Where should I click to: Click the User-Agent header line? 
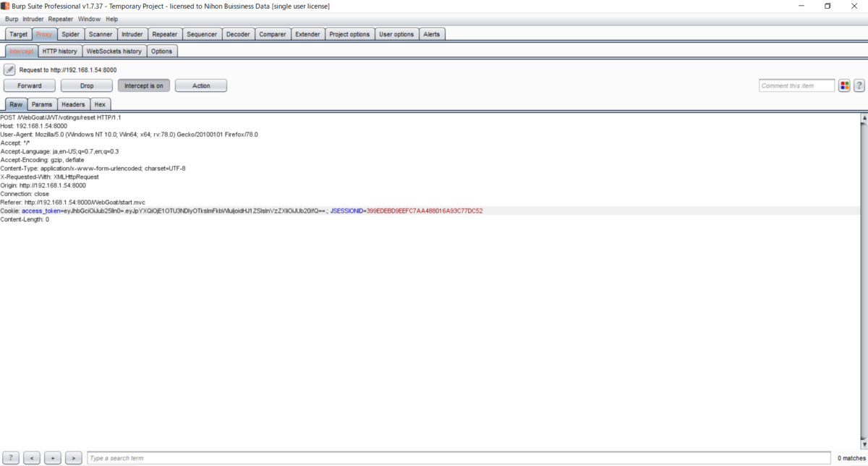[129, 135]
